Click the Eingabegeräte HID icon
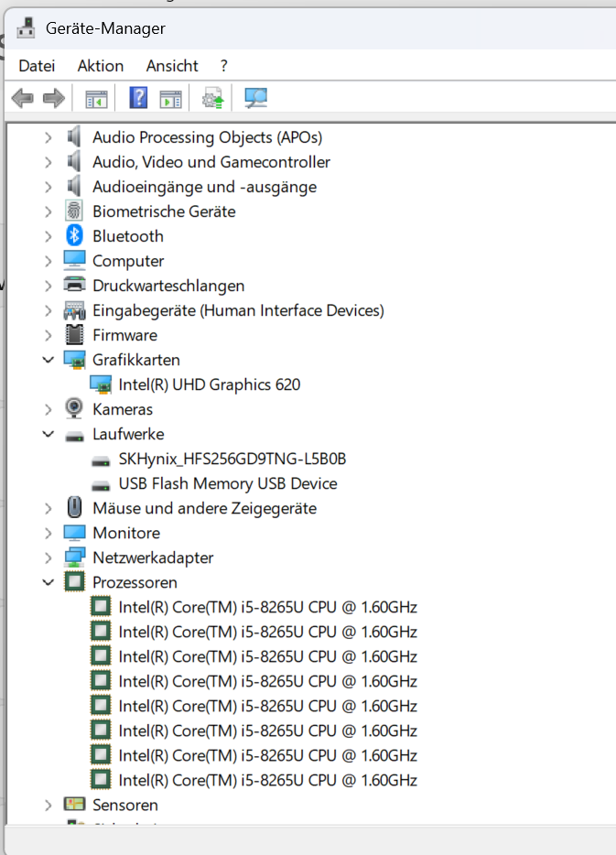This screenshot has width=616, height=855. point(74,310)
